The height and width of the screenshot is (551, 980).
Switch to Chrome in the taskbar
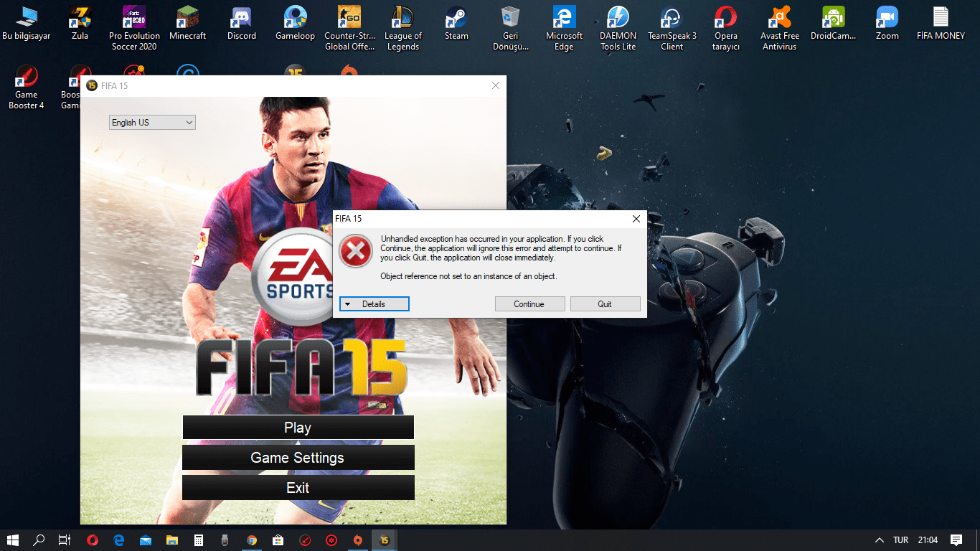tap(252, 540)
